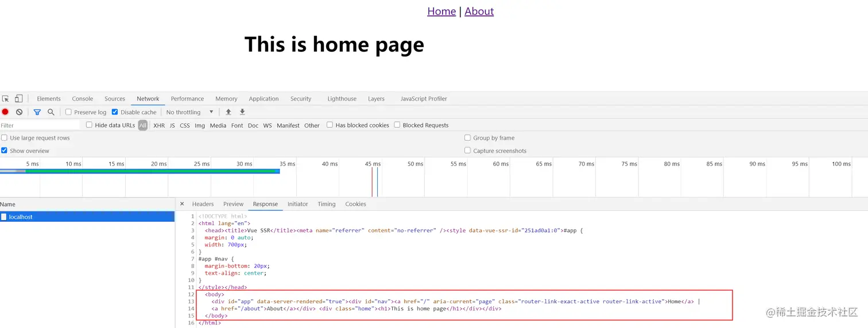Filter requests by JS
The height and width of the screenshot is (328, 868).
click(x=172, y=125)
